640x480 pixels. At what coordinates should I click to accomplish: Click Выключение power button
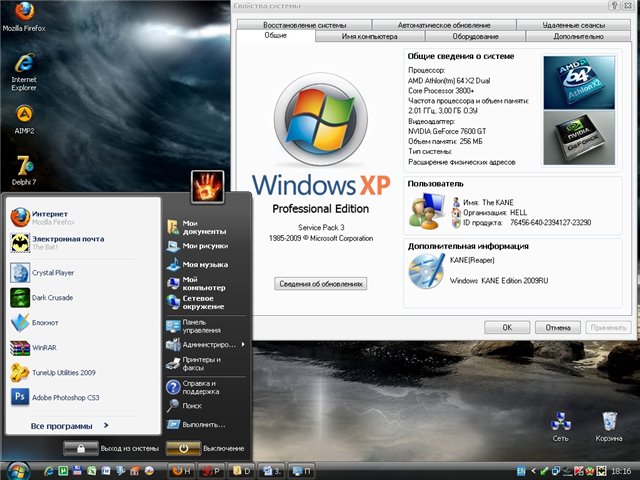pos(183,448)
